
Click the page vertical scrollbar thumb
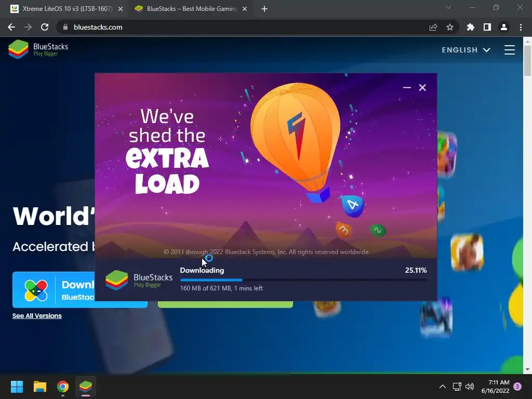(527, 60)
